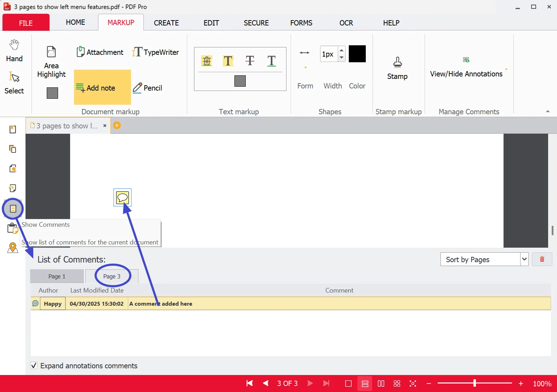This screenshot has height=392, width=557.
Task: Open the bookmarks side panel icon
Action: [13, 129]
